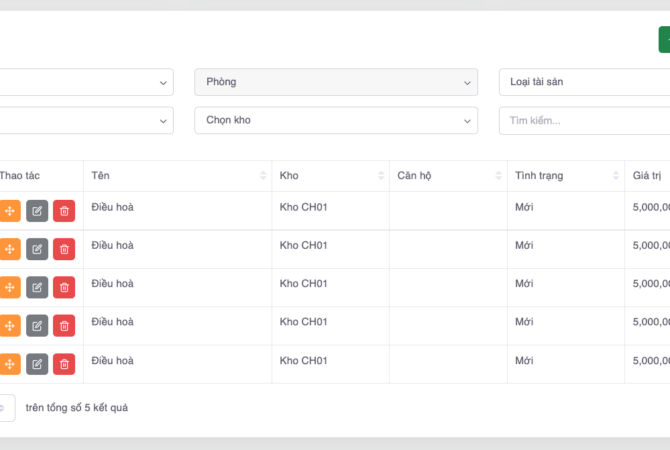Delete the first Điều hoà row
This screenshot has width=670, height=450.
point(64,211)
